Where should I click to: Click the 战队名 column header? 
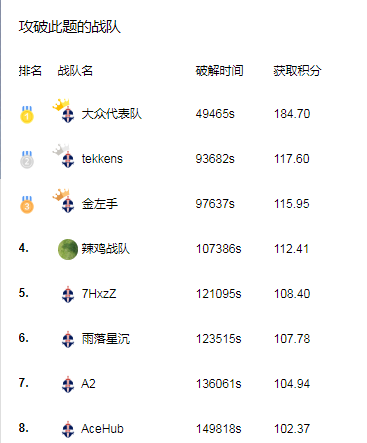coord(75,71)
